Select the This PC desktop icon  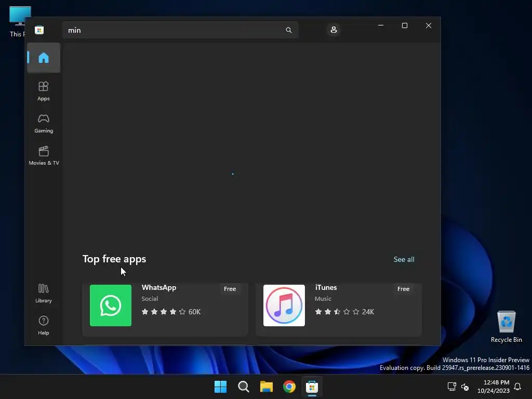(x=18, y=22)
